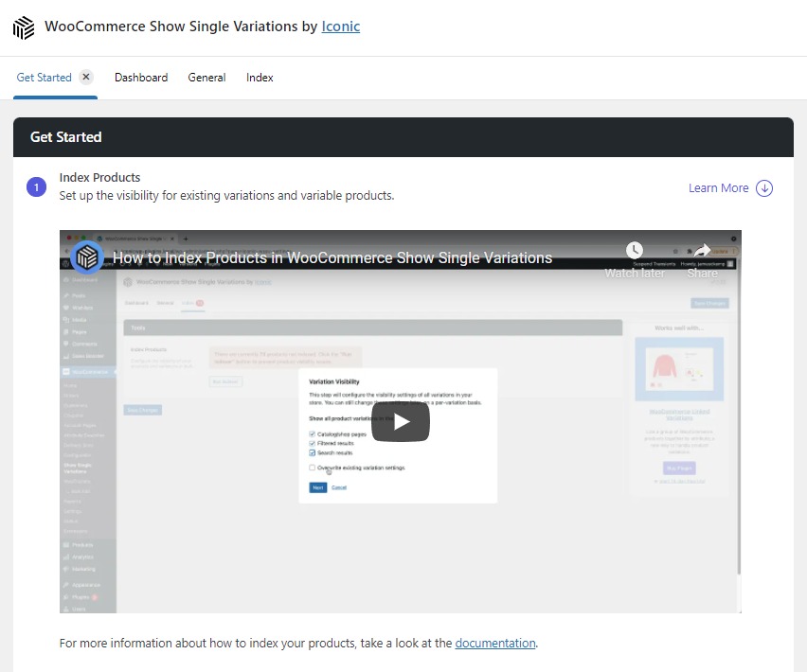Open the Iconic link in the title bar
Screen dimensions: 807x672
[340, 27]
